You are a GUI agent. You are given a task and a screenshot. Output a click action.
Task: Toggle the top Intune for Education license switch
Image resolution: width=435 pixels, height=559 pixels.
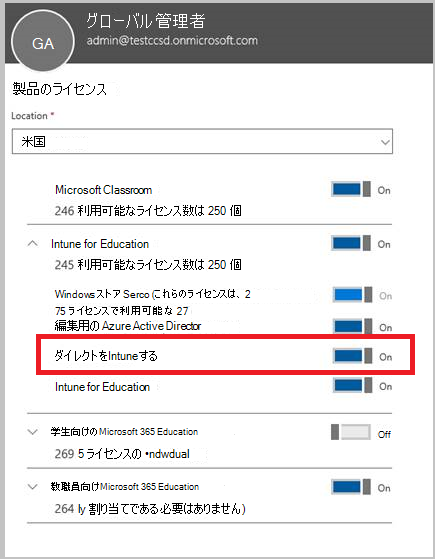pos(351,243)
